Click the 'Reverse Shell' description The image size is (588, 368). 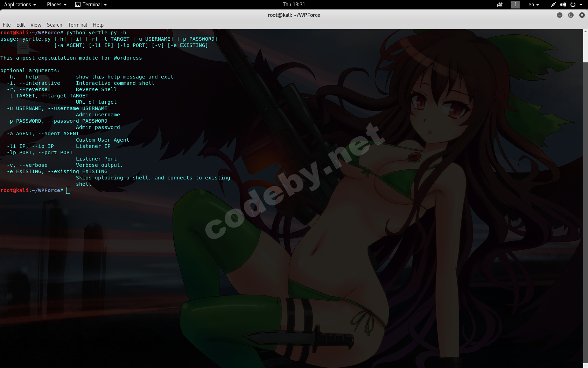pos(96,89)
